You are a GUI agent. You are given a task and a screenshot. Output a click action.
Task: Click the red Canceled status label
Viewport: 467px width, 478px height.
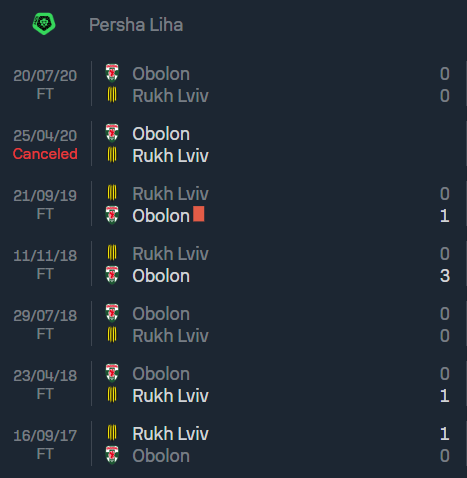click(45, 154)
